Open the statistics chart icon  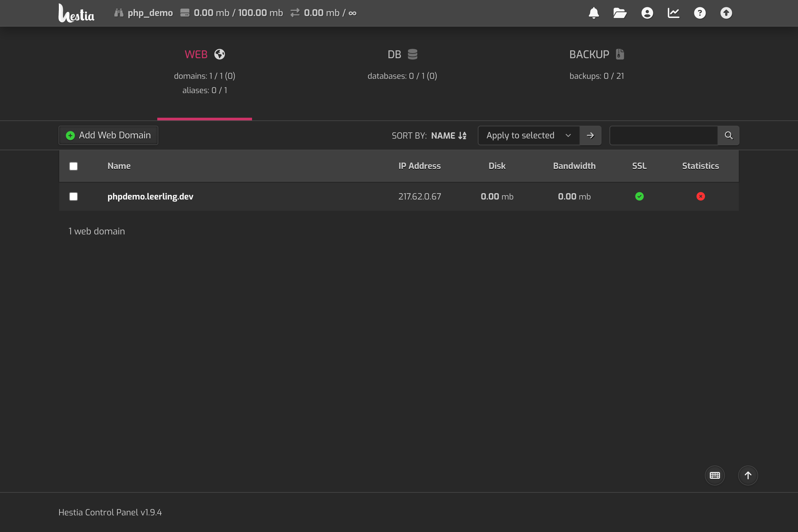coord(674,13)
